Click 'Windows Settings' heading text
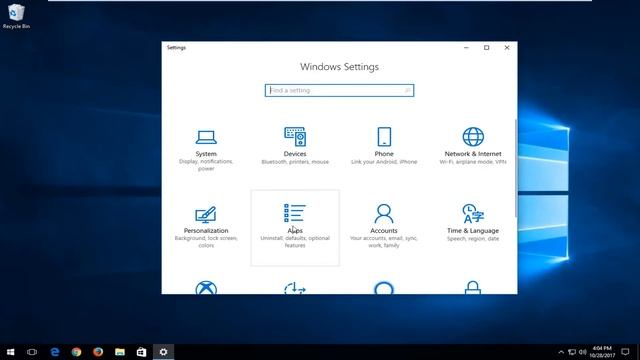This screenshot has width=640, height=360. (339, 67)
